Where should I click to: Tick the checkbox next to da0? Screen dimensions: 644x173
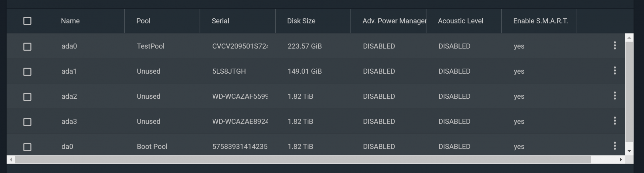tap(27, 147)
